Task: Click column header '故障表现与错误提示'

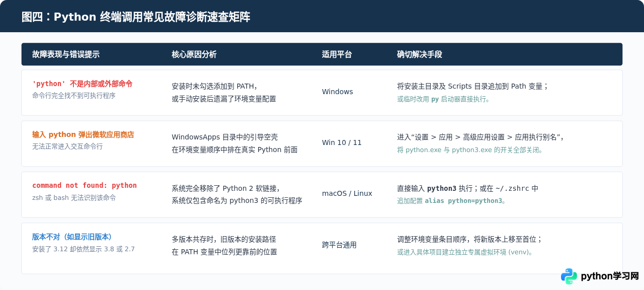Action: click(66, 54)
